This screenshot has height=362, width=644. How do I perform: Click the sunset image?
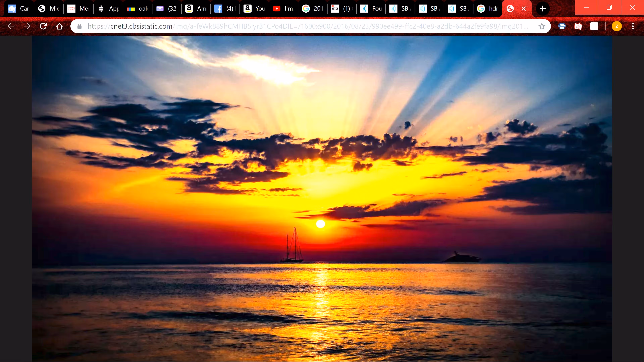click(x=322, y=199)
